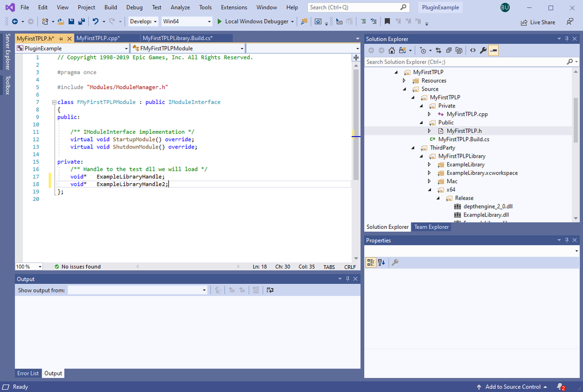The width and height of the screenshot is (583, 392).
Task: Pin the Output panel
Action: point(348,279)
